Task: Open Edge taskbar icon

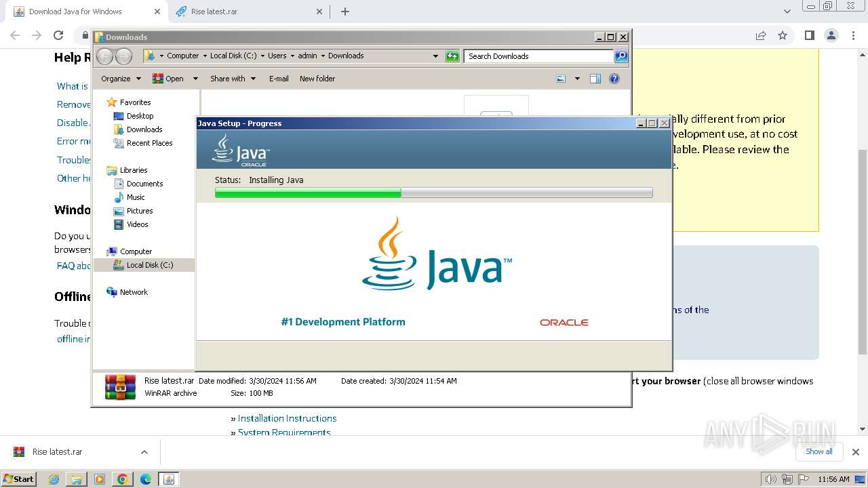Action: pos(146,479)
